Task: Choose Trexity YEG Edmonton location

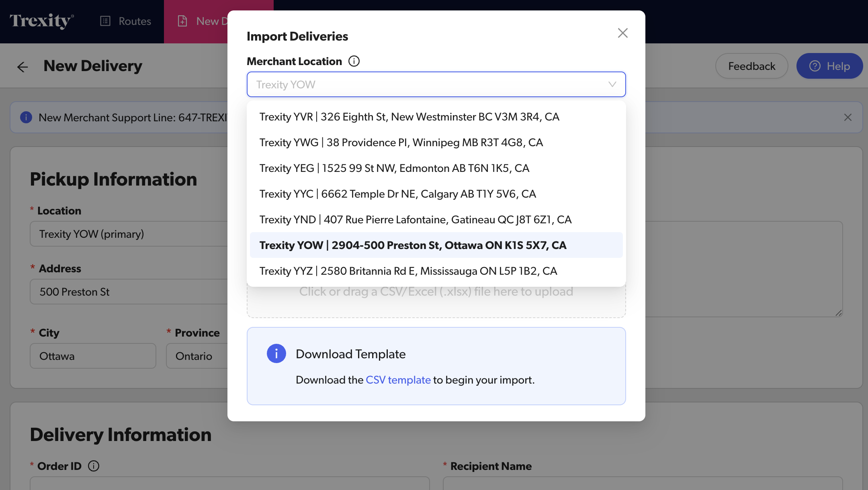Action: [x=436, y=168]
